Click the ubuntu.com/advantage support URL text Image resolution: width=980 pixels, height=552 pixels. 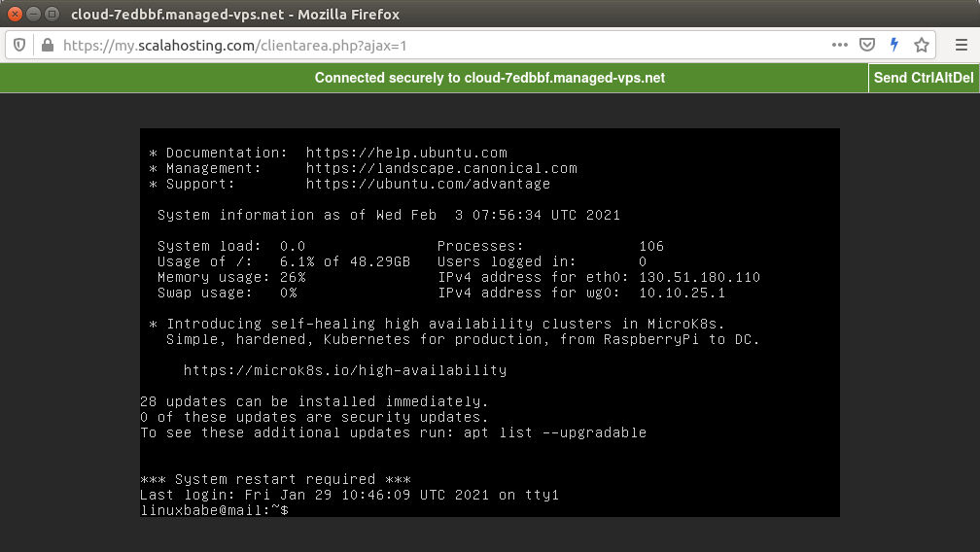tap(428, 184)
